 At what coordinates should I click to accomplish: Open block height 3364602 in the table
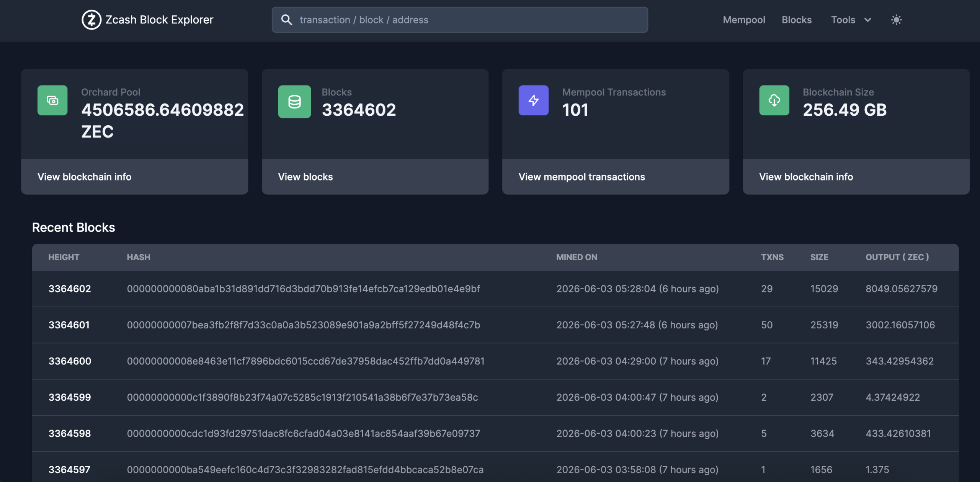[x=70, y=289]
